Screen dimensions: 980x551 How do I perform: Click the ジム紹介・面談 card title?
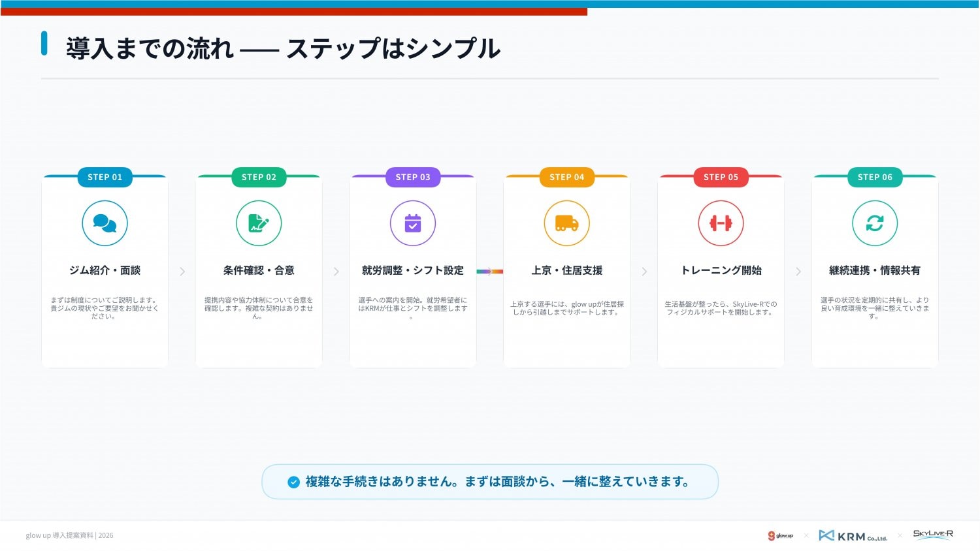click(x=105, y=270)
